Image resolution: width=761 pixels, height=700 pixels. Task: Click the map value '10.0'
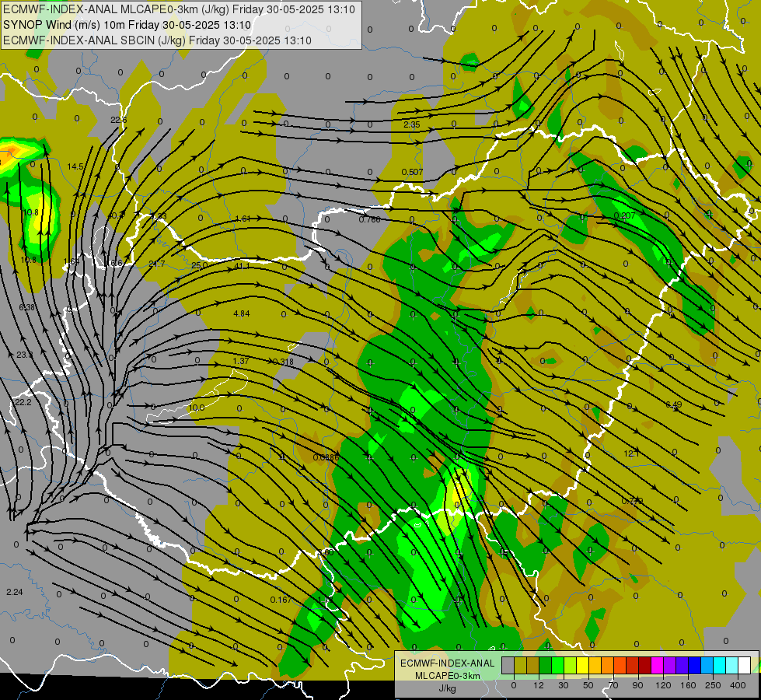(197, 408)
